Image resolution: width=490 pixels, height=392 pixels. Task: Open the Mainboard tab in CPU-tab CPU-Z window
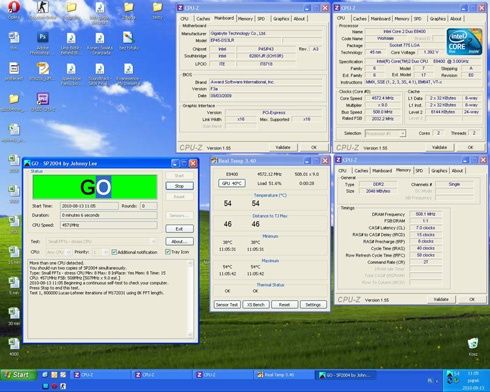(x=380, y=19)
